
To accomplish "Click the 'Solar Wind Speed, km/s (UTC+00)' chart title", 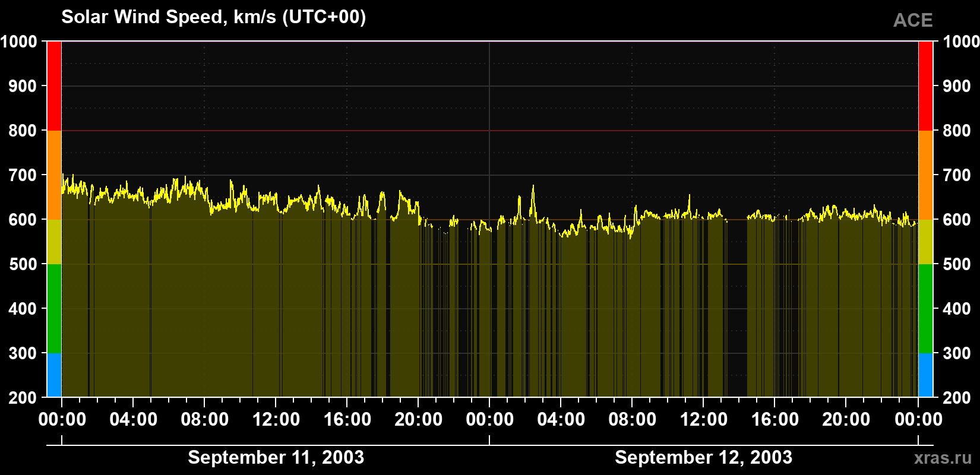I will click(x=214, y=17).
